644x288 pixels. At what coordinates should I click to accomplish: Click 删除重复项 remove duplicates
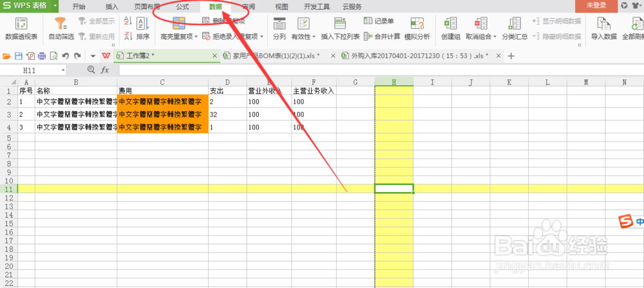[224, 21]
